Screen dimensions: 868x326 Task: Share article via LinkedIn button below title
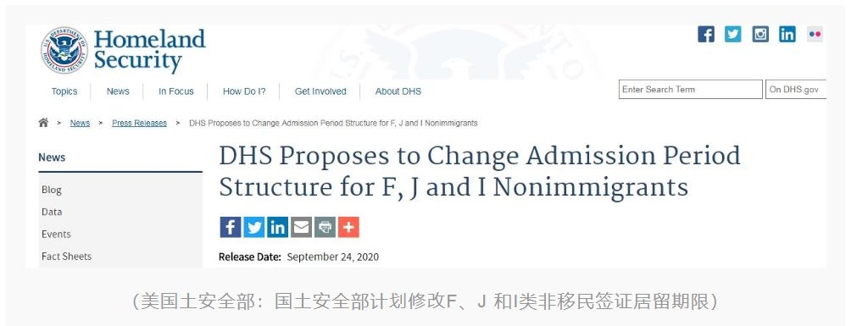[278, 227]
